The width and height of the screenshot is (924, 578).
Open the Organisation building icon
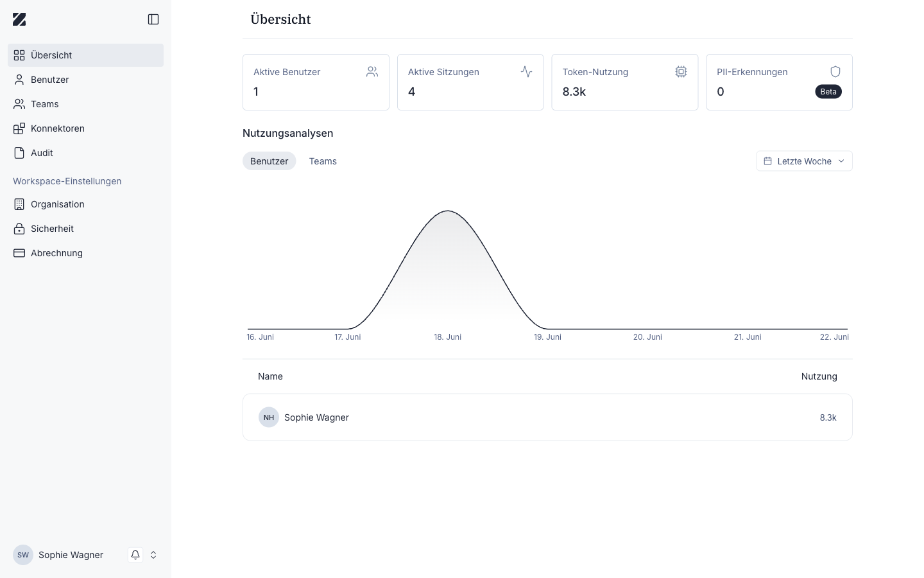click(x=19, y=204)
